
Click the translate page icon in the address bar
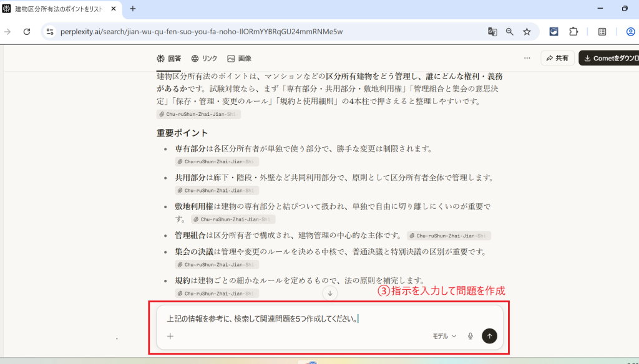point(492,32)
